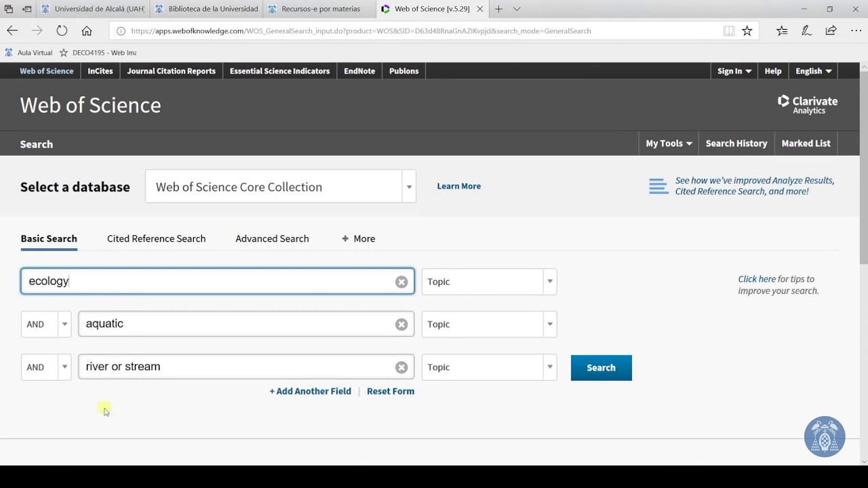Screen dimensions: 868x488
Task: Click the set tabs aside icon
Action: (x=27, y=9)
